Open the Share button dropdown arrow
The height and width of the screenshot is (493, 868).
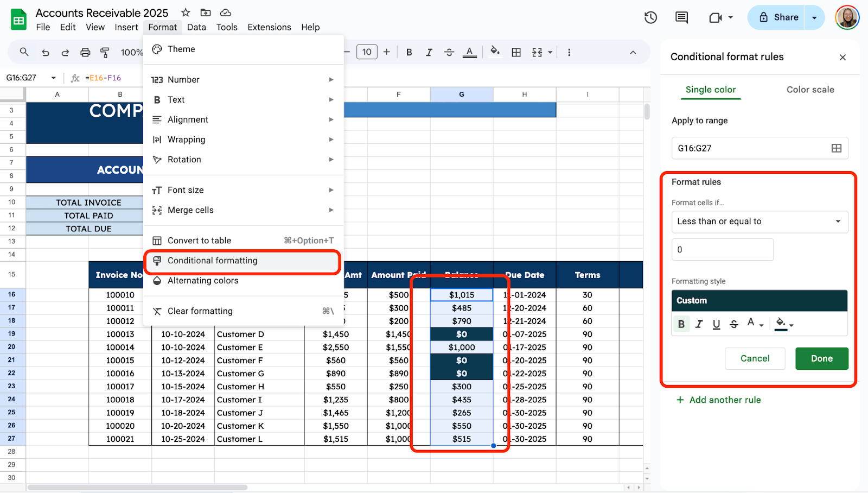[814, 17]
